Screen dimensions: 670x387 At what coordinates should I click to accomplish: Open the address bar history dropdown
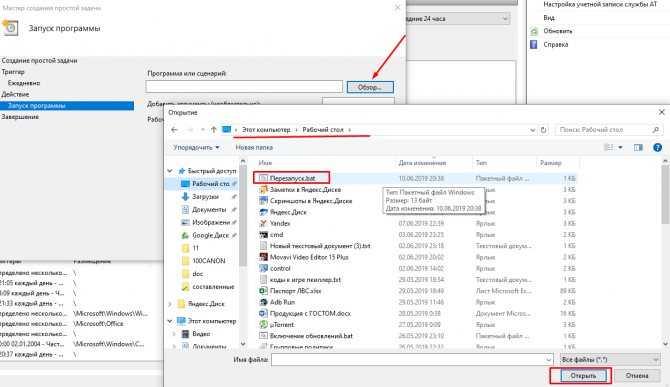pos(532,130)
